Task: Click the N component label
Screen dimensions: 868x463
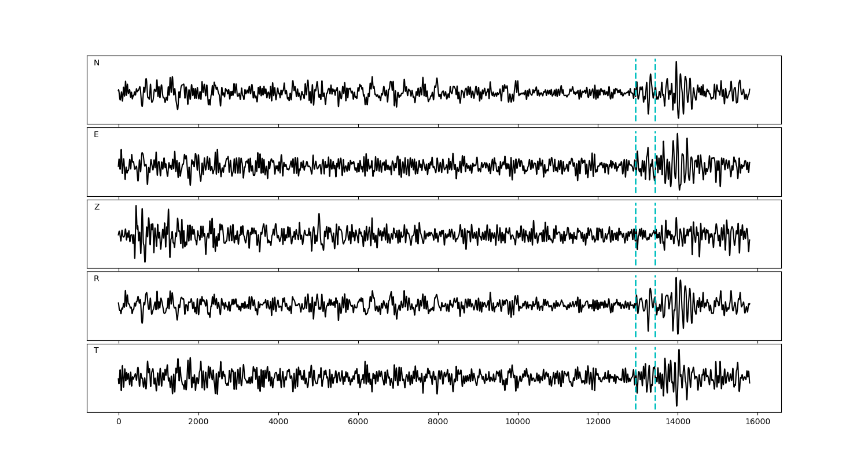Action: click(97, 63)
